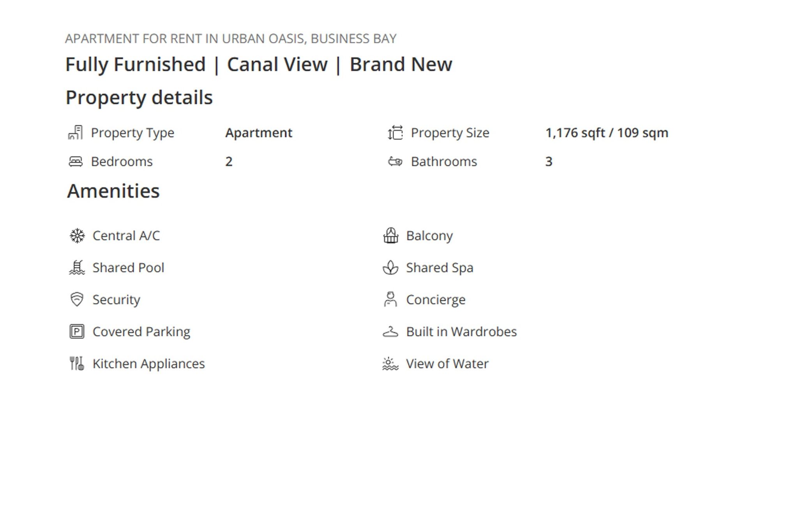Click the Property Type building icon
798x532 pixels.
click(76, 133)
